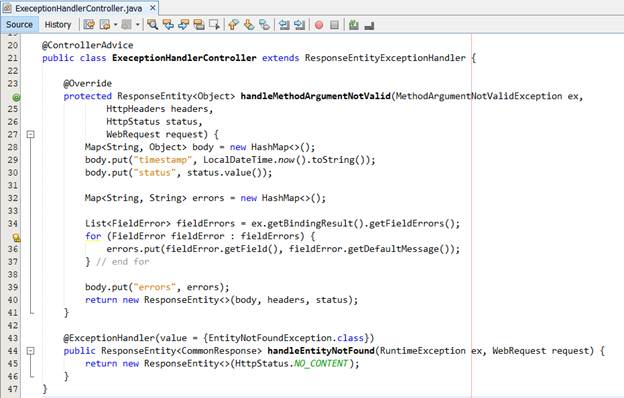Click the "errors" string literal
Viewport: 624px width, 398px height.
[154, 287]
